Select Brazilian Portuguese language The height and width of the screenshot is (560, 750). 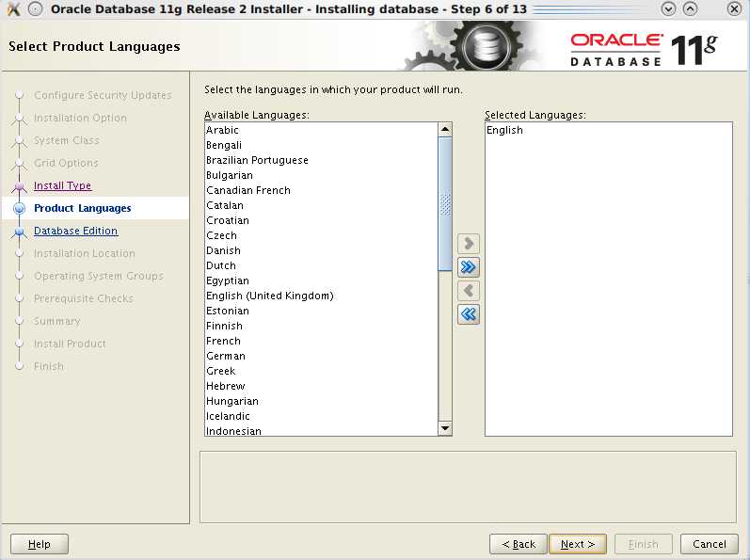(321, 160)
